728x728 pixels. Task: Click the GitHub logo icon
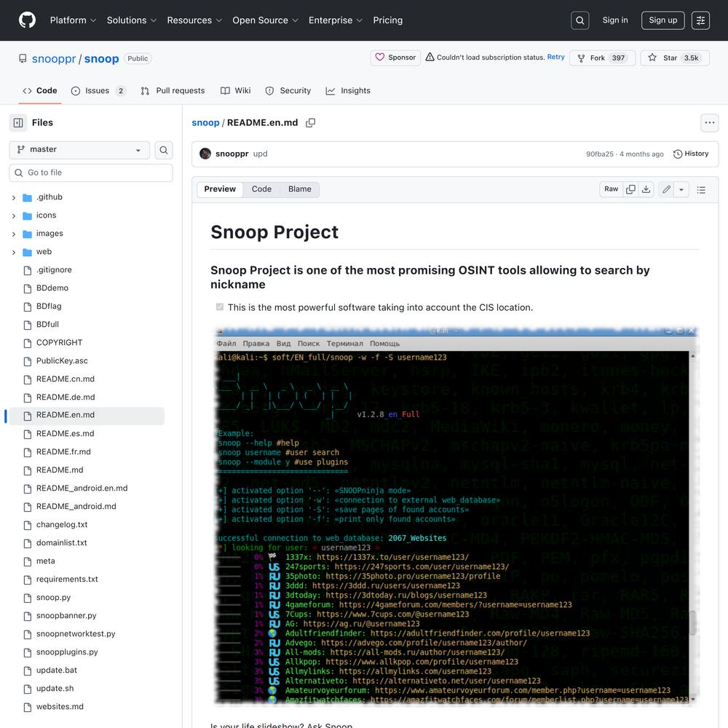tap(27, 20)
